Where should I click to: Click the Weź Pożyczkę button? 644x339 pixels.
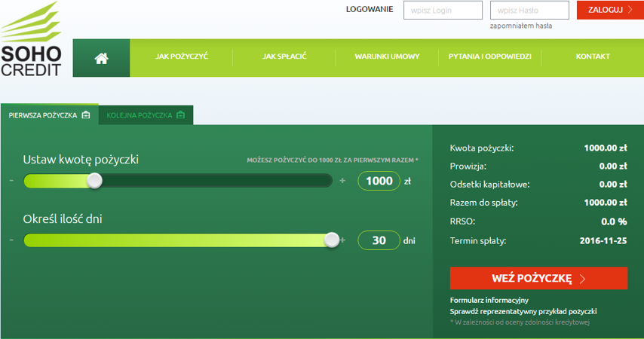point(538,278)
